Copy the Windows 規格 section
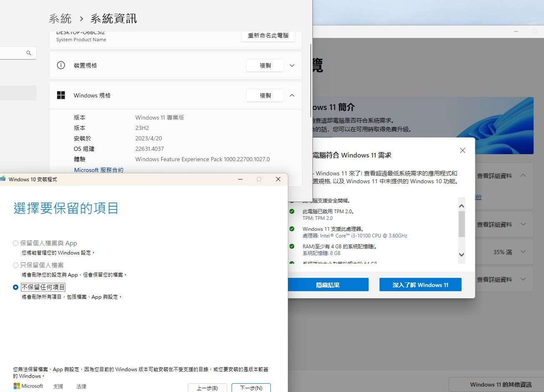 [265, 95]
